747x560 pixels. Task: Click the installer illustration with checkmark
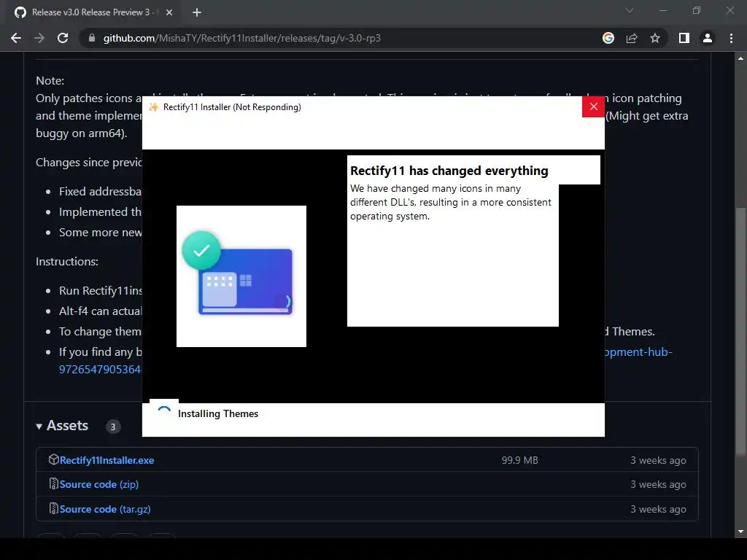point(241,276)
